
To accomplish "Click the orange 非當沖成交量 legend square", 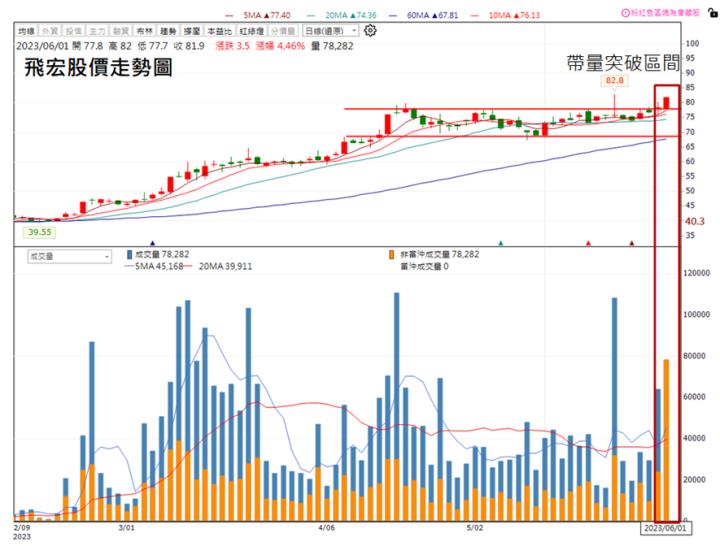I will (389, 255).
